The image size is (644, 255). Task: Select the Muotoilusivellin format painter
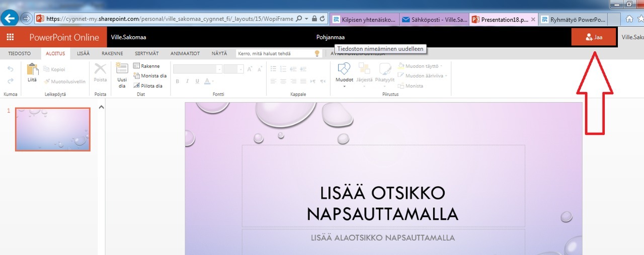[64, 81]
